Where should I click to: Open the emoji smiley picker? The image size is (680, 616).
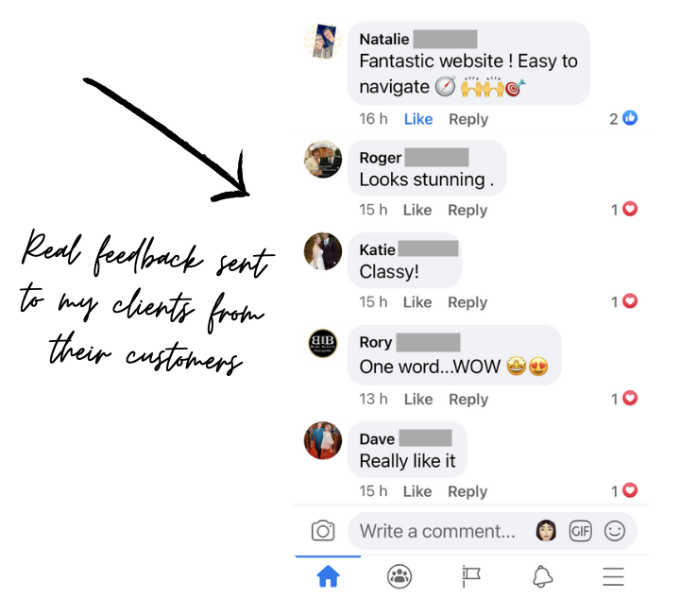[615, 531]
